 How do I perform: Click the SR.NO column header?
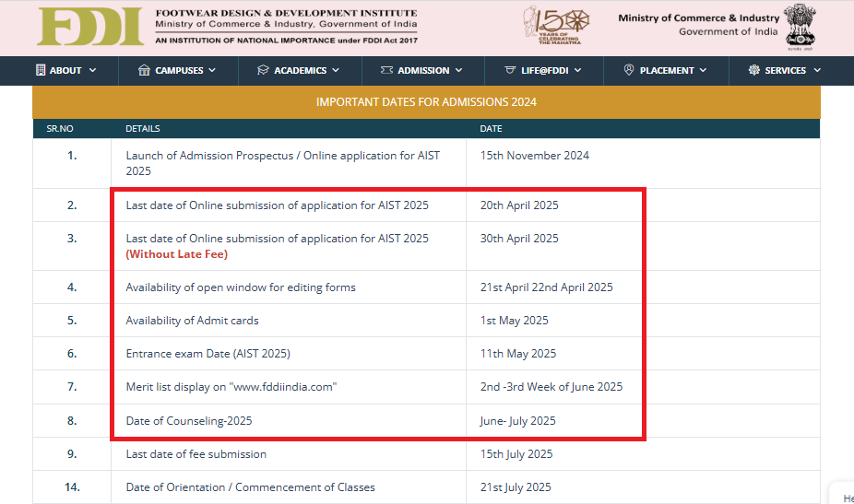click(x=60, y=128)
